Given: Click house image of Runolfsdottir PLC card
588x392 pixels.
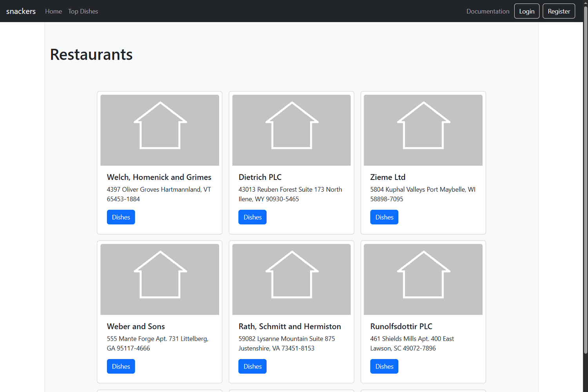Looking at the screenshot, I should 423,279.
